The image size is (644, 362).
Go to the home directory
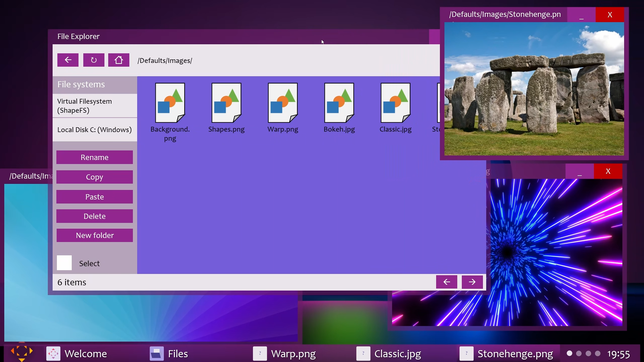click(119, 60)
